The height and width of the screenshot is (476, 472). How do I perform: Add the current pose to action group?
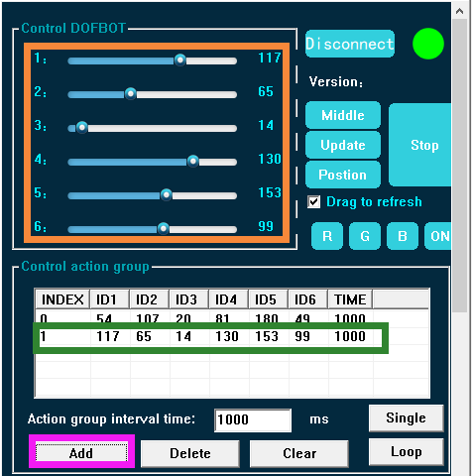[81, 453]
